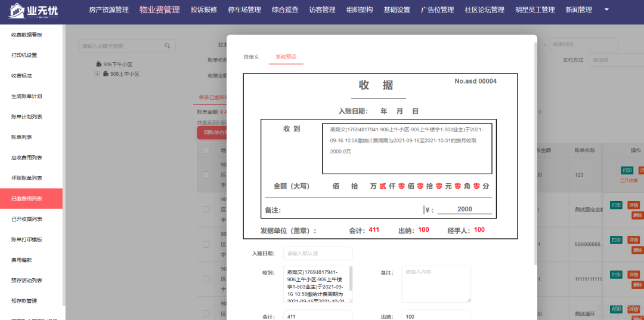Click 详情 button in the 测试固定金额 row
The image size is (644, 320).
(x=633, y=205)
